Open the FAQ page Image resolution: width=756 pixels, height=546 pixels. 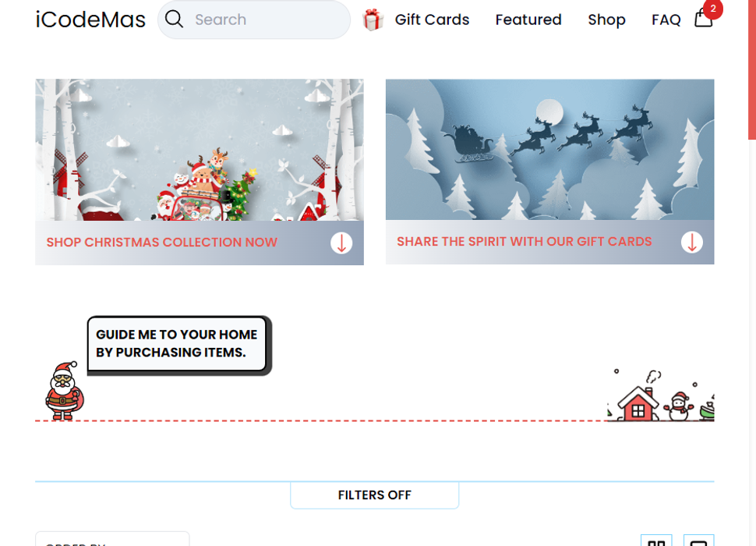pyautogui.click(x=666, y=19)
